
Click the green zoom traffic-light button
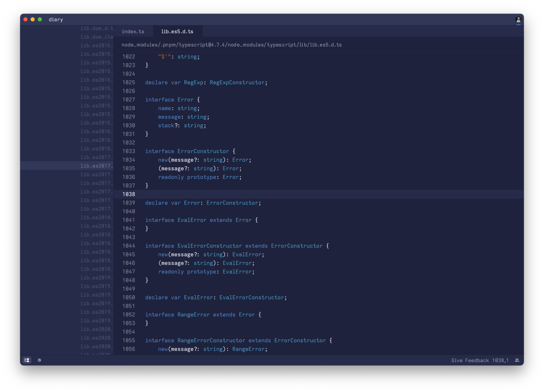pos(40,20)
